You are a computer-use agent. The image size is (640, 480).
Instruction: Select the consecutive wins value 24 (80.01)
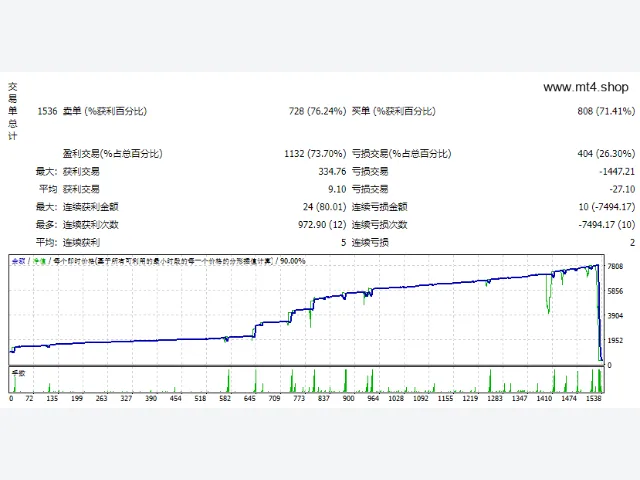(x=324, y=207)
